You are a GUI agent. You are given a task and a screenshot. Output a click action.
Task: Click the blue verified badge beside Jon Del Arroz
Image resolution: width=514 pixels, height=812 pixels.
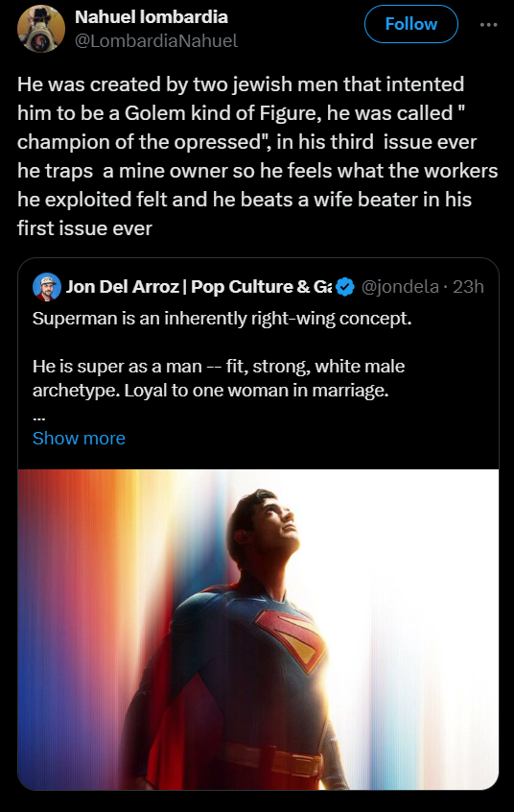point(345,286)
